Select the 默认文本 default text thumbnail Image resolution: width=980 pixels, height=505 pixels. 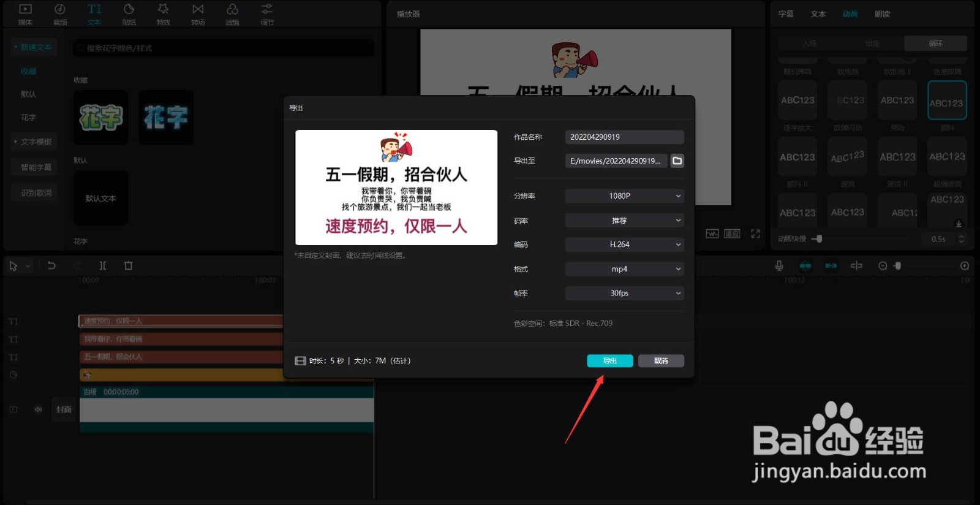(101, 198)
